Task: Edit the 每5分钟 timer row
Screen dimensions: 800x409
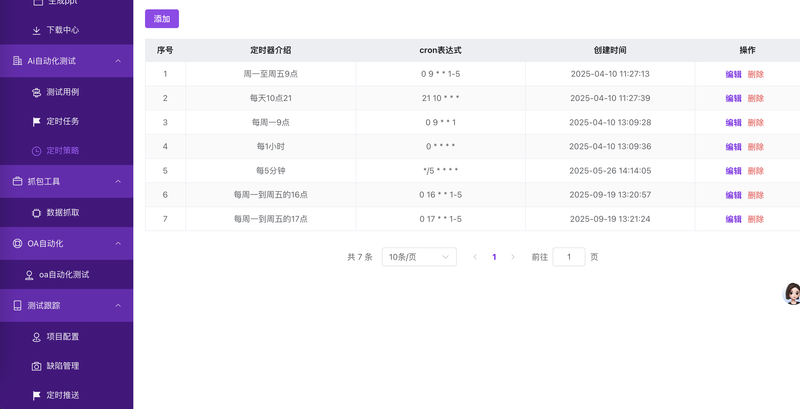Action: 733,171
